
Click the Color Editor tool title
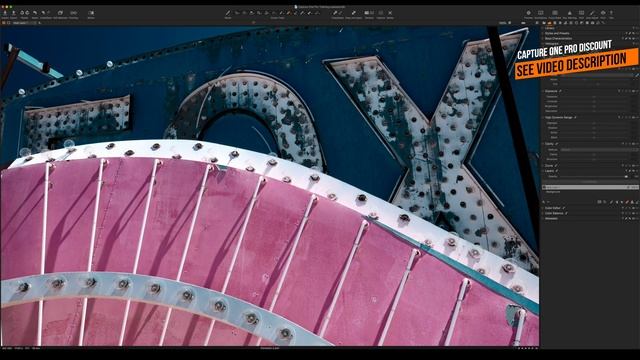(553, 208)
